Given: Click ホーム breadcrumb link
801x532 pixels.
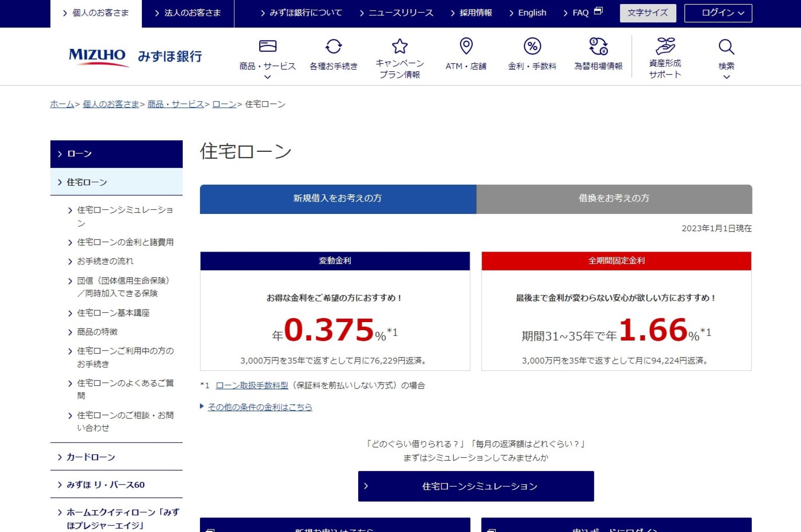Looking at the screenshot, I should click(x=62, y=104).
